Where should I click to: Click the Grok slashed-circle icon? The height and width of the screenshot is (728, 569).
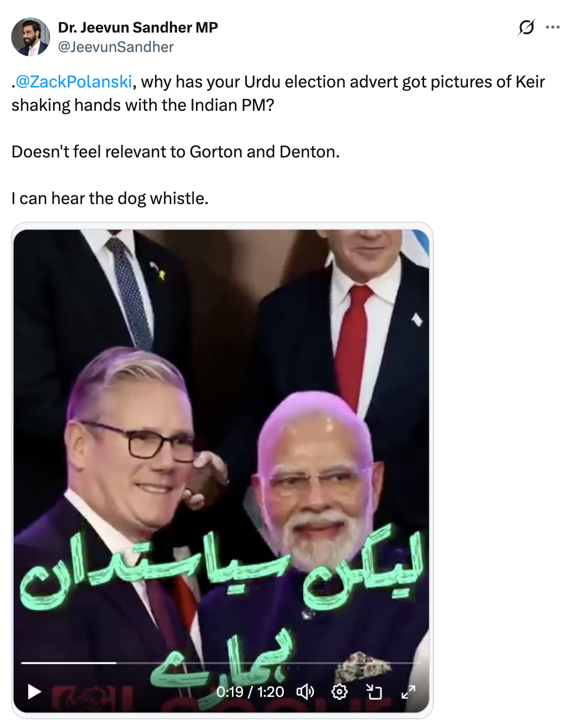click(x=526, y=27)
